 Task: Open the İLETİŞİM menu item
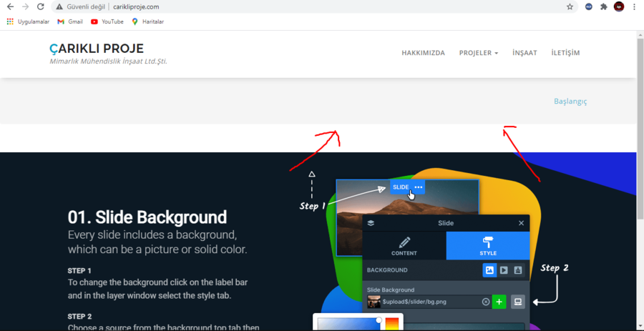tap(565, 53)
